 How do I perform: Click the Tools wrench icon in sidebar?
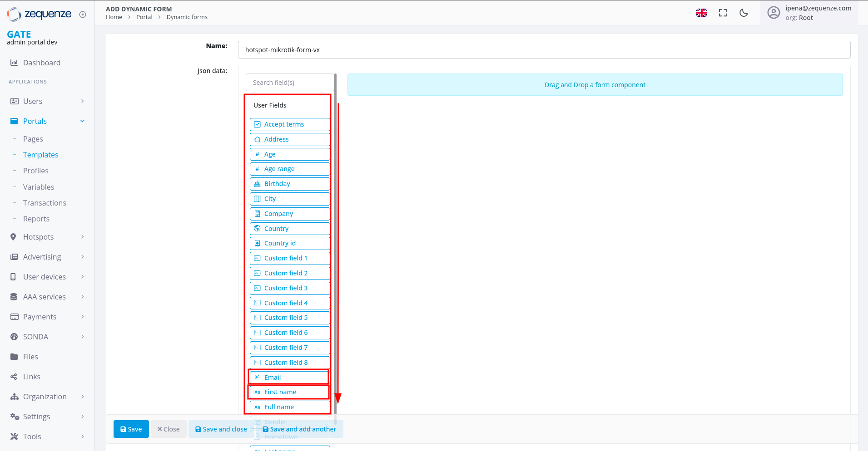tap(14, 436)
